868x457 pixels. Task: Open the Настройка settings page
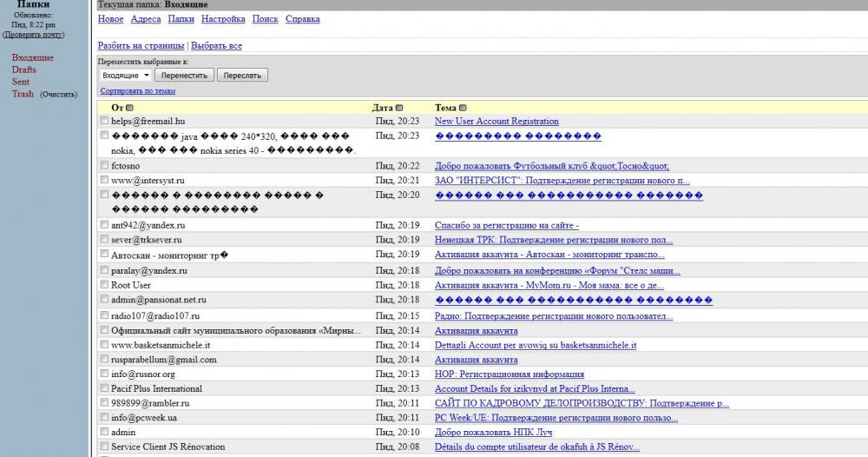click(223, 19)
